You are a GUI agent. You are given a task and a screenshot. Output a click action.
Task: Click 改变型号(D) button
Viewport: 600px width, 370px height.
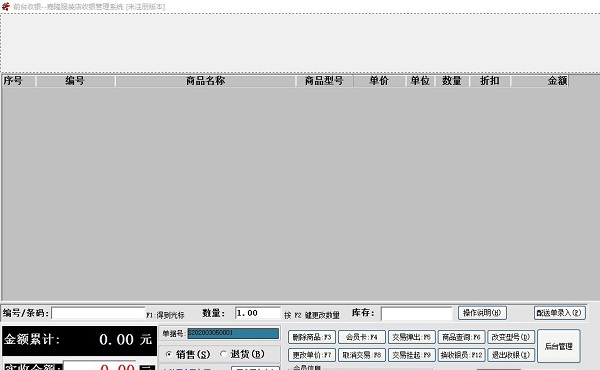(511, 337)
